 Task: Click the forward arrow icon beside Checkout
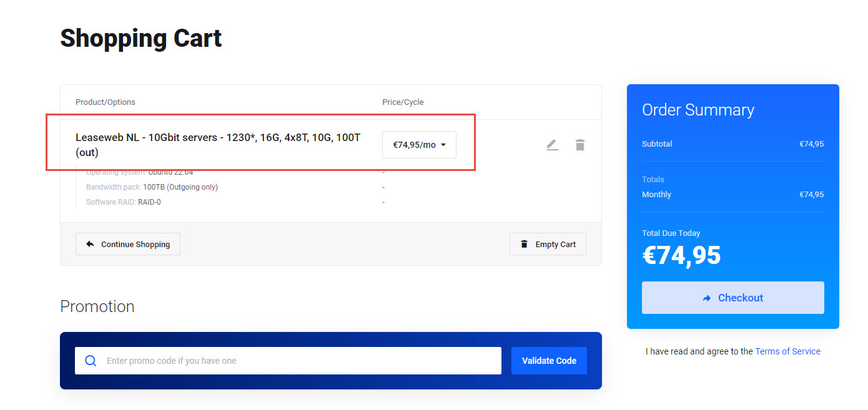pyautogui.click(x=707, y=298)
